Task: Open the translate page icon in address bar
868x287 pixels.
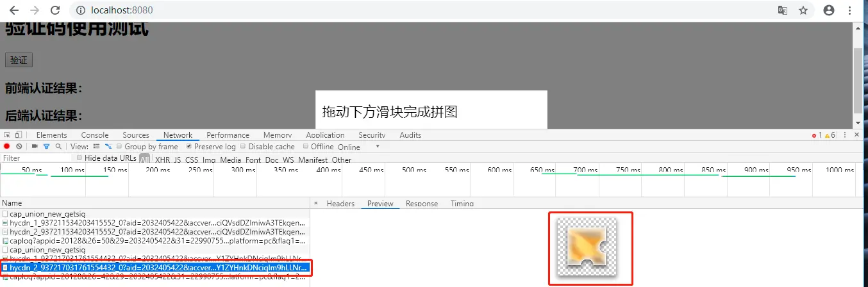Action: [783, 10]
